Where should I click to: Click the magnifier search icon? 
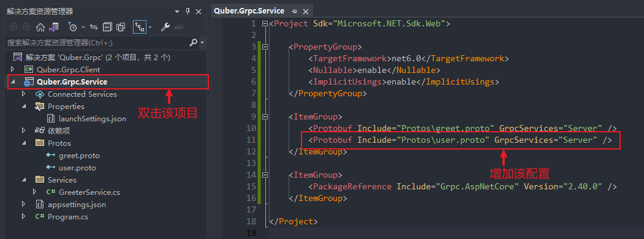[x=193, y=43]
